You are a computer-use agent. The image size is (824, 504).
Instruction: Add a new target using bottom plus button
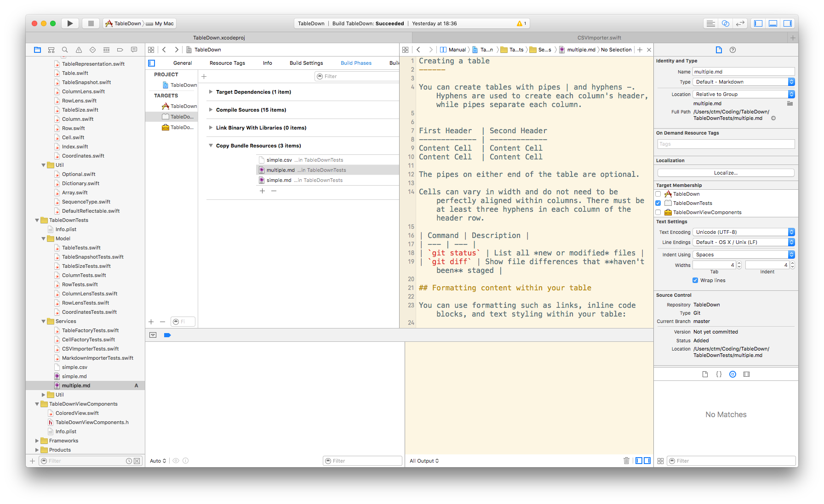(151, 322)
